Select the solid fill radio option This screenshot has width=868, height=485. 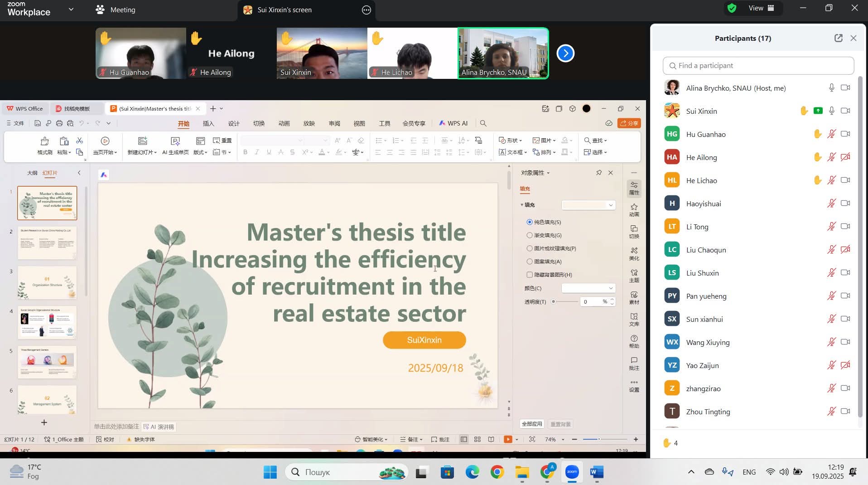[530, 222]
